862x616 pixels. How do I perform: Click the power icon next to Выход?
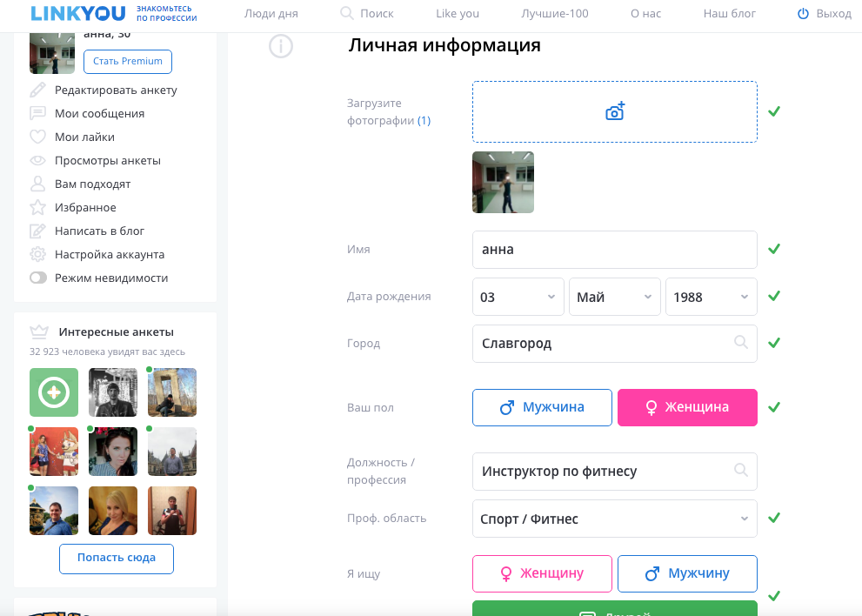(803, 13)
